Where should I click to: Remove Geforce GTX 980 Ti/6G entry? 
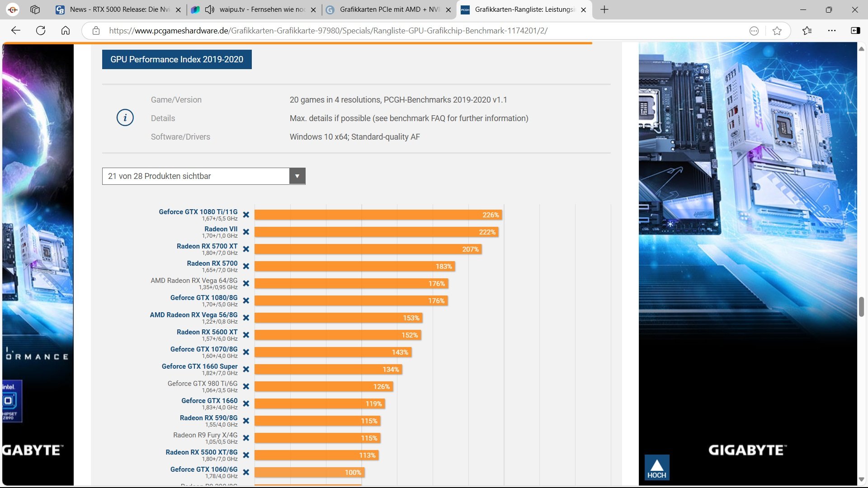[246, 387]
